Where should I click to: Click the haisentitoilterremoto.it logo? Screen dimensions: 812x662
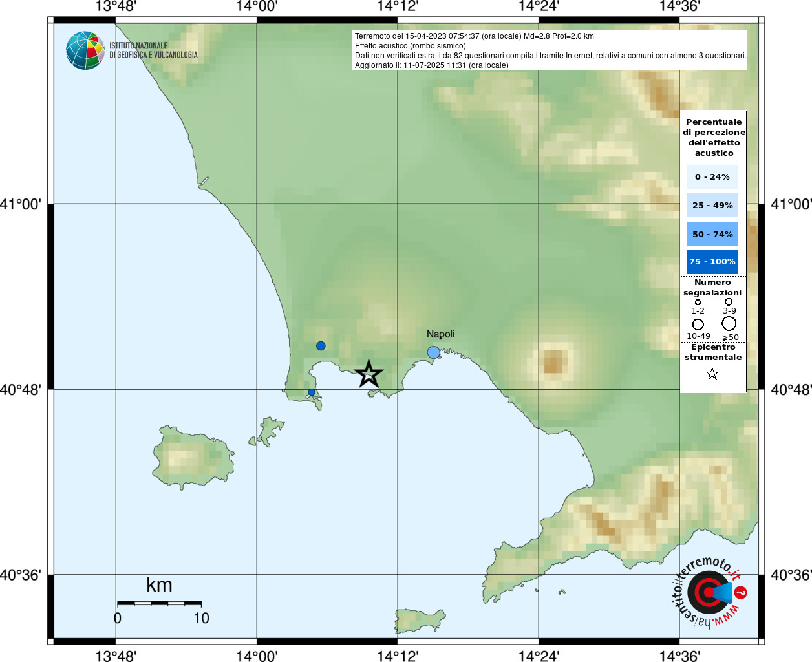coord(710,592)
